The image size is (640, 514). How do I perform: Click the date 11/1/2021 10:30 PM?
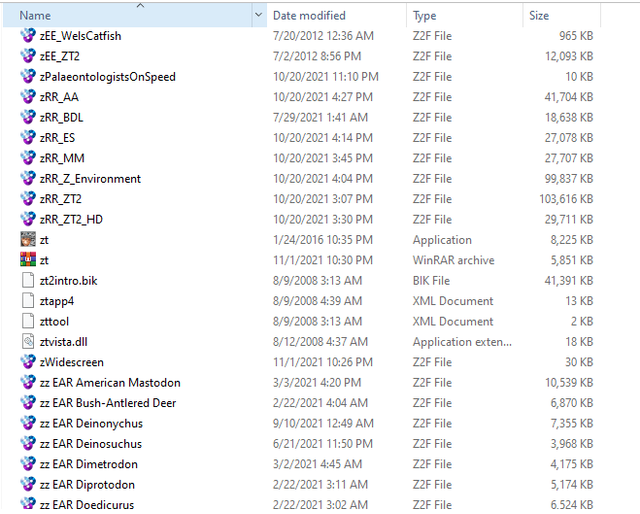coord(323,260)
